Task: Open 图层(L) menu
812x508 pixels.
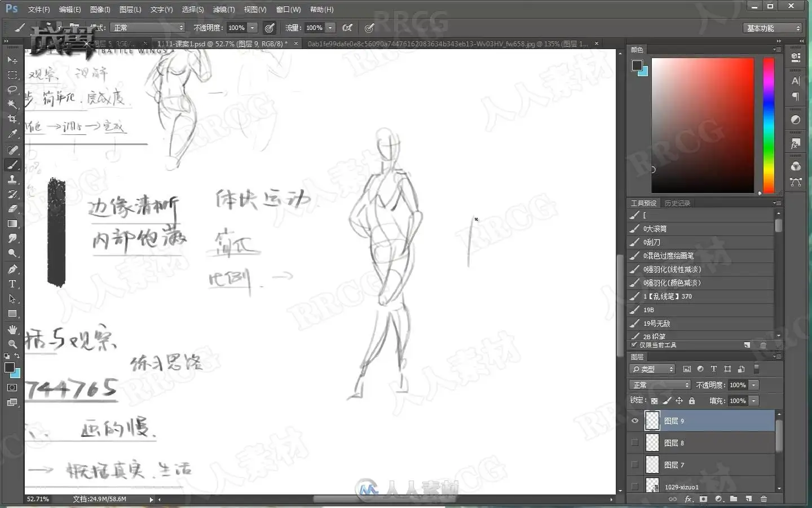Action: (130, 10)
